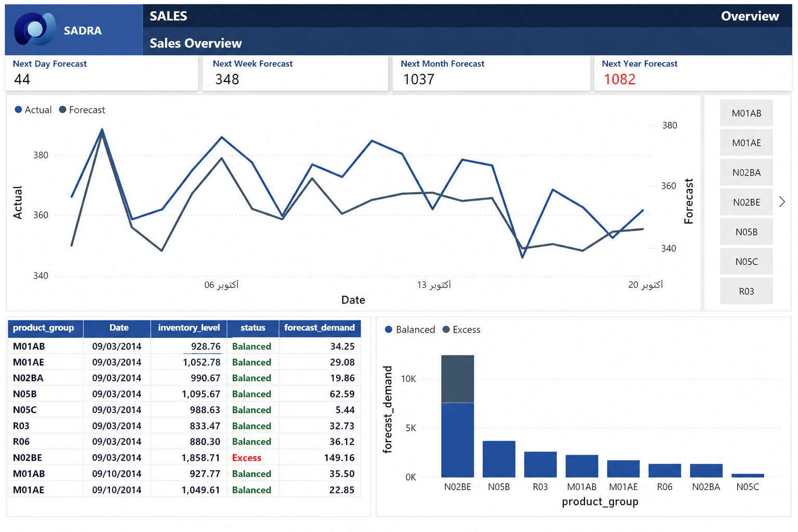Click the R06 cell in the table
This screenshot has height=532, width=798.
pos(21,442)
